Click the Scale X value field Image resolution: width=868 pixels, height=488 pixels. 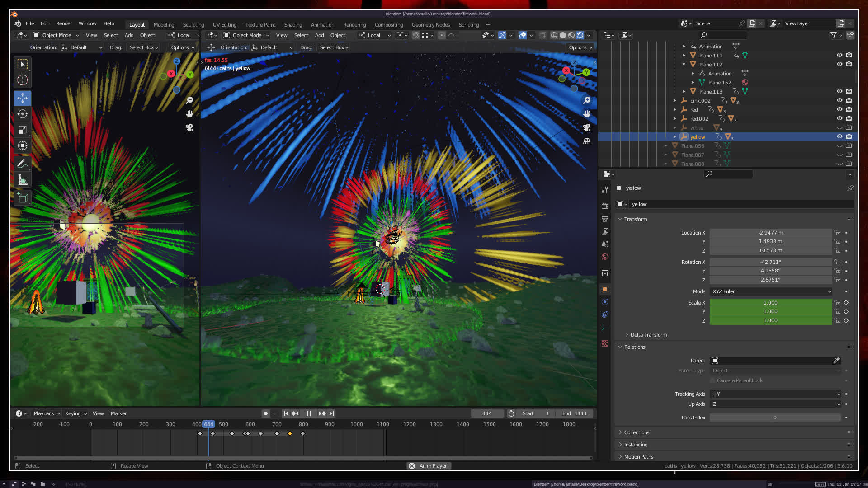click(x=770, y=303)
